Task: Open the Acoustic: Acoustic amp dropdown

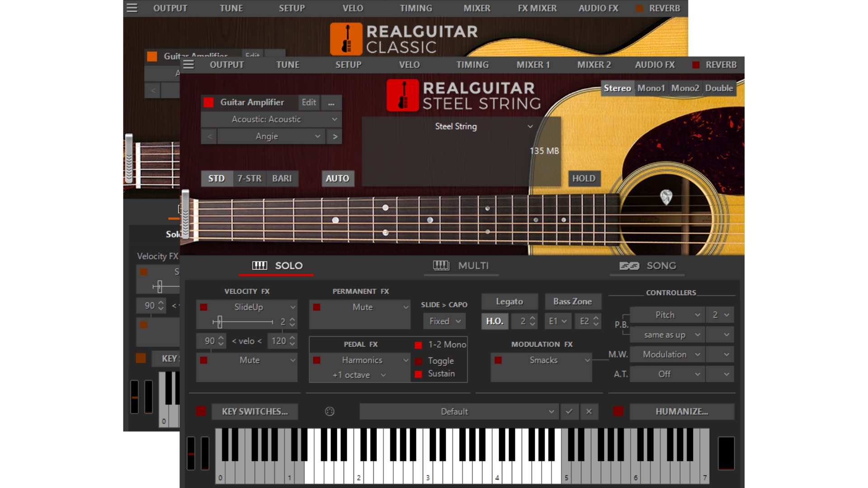Action: click(x=271, y=119)
